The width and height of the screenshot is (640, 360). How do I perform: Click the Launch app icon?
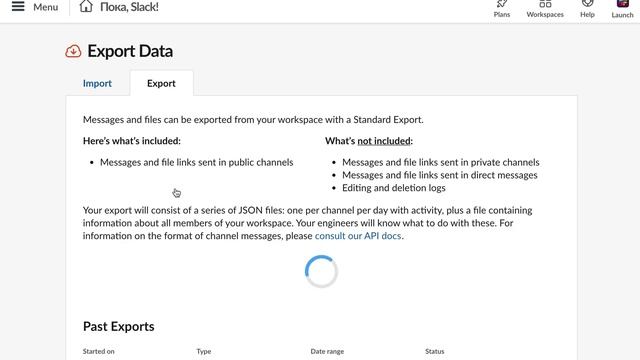tap(622, 4)
